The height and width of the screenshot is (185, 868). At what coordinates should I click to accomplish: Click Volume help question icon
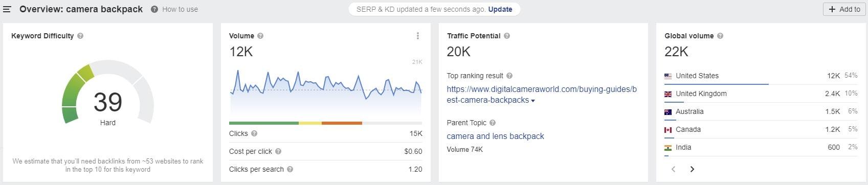260,36
